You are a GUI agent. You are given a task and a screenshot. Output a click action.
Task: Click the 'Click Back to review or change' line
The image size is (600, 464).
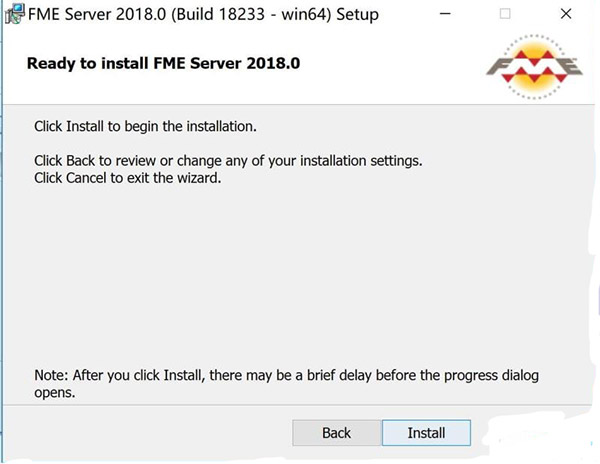(228, 160)
